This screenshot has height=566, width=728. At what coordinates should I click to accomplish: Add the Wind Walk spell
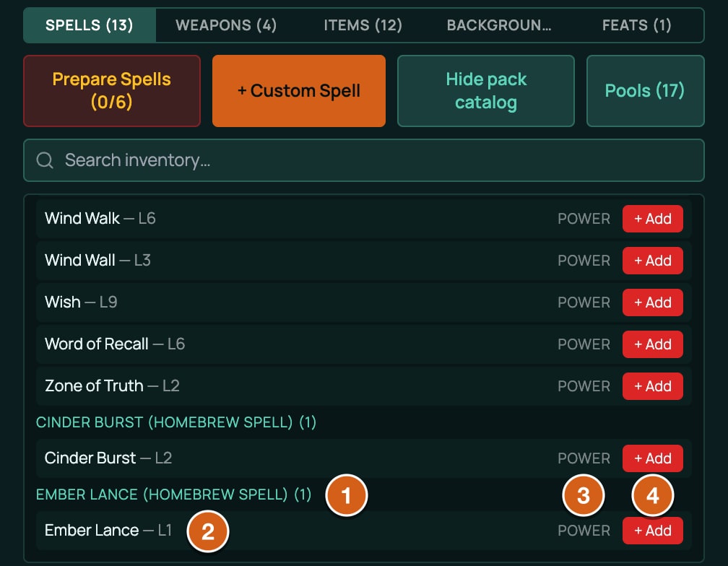pyautogui.click(x=653, y=219)
